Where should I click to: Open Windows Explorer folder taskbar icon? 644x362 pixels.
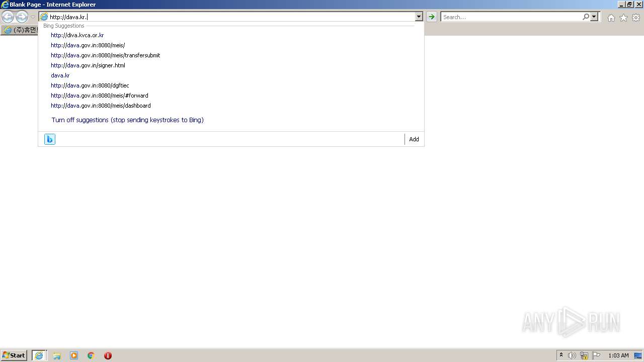point(57,355)
